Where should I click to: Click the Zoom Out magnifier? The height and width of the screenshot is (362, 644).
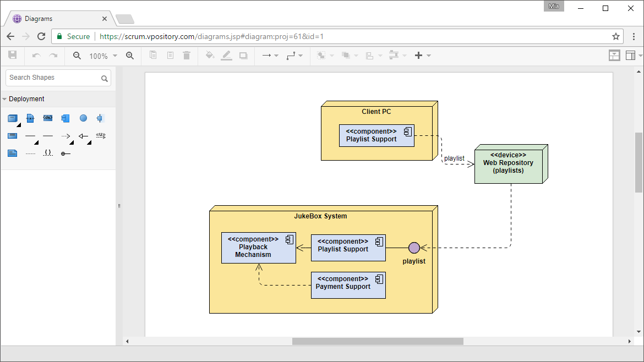77,56
